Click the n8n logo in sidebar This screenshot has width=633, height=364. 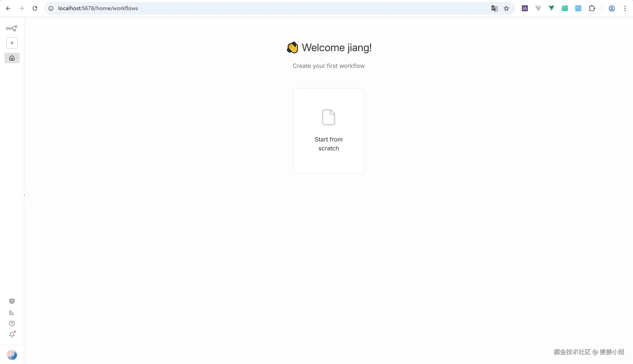point(12,28)
